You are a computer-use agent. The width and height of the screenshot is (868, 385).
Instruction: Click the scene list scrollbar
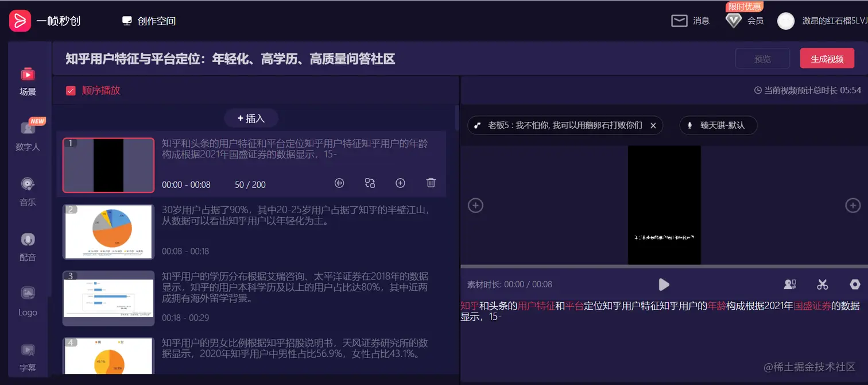tap(457, 118)
